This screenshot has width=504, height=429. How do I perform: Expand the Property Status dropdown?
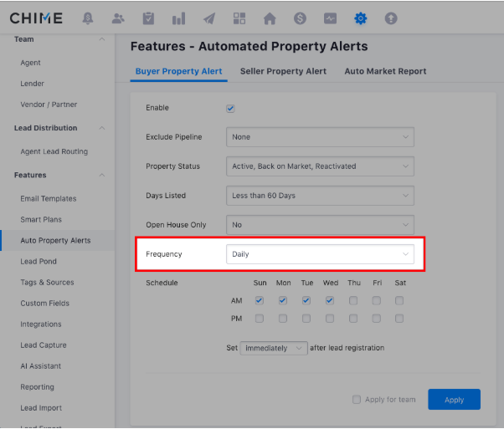(320, 166)
